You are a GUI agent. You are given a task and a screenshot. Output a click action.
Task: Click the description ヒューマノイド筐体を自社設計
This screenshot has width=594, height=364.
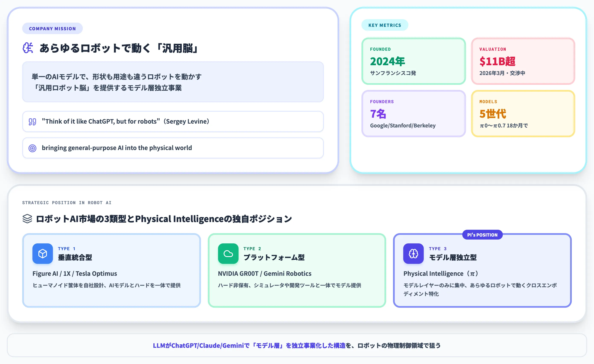106,285
